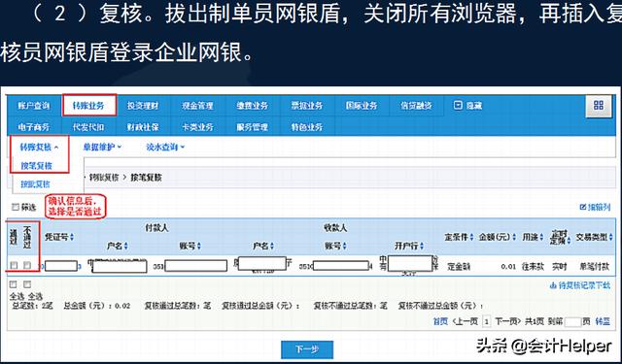Click the 总笔数 summary text

coord(32,306)
